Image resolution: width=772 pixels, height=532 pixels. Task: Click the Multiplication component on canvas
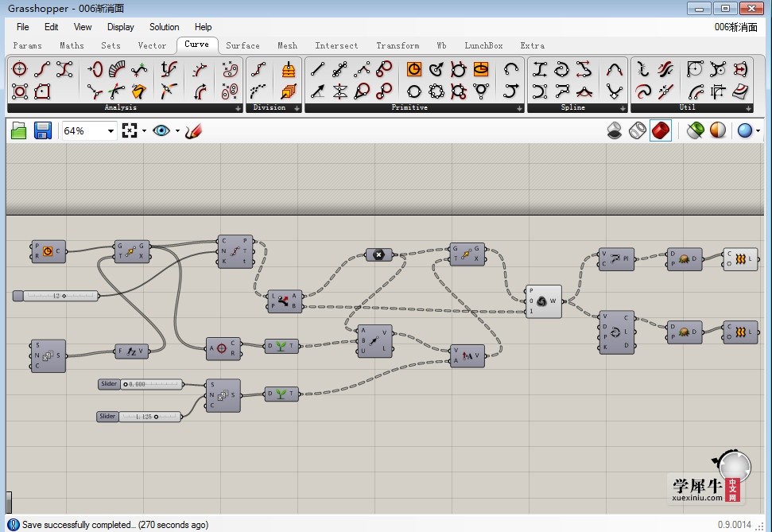378,254
